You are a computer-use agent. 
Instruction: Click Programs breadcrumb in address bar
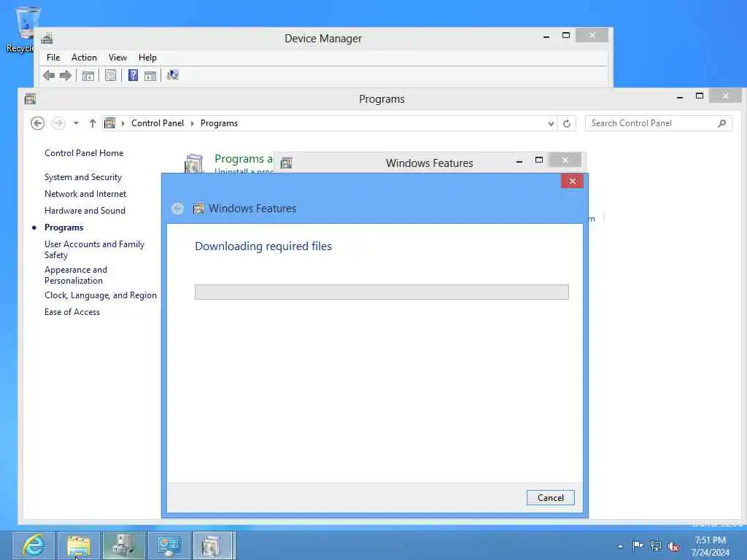(219, 123)
